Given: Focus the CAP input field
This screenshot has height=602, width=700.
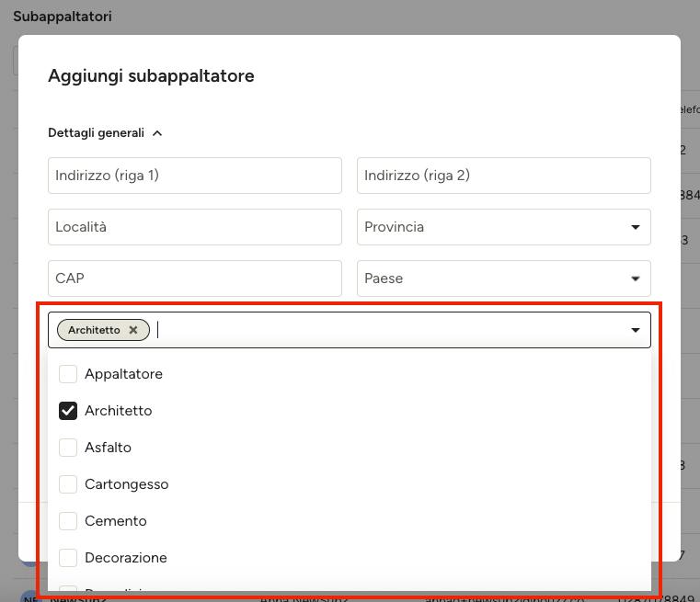Looking at the screenshot, I should pyautogui.click(x=195, y=278).
